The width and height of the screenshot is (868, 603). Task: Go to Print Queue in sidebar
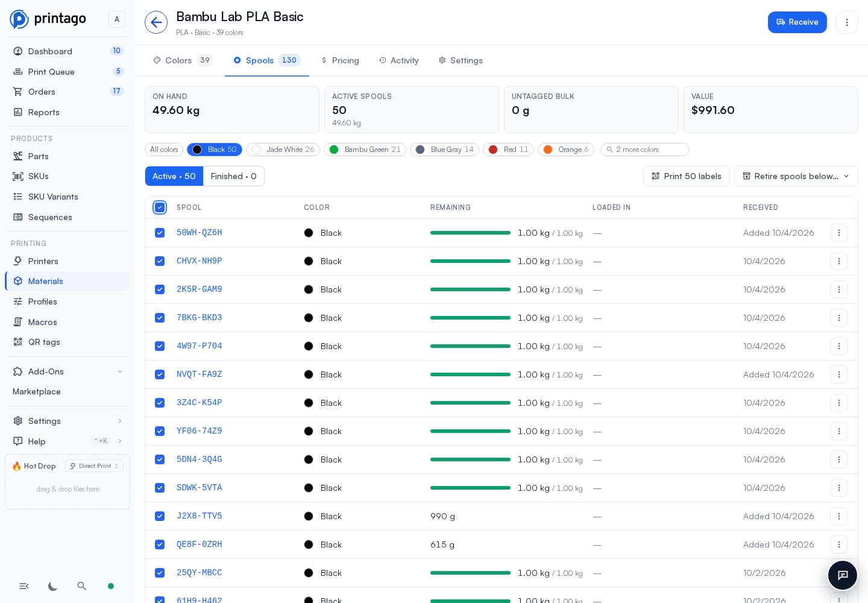[x=68, y=72]
